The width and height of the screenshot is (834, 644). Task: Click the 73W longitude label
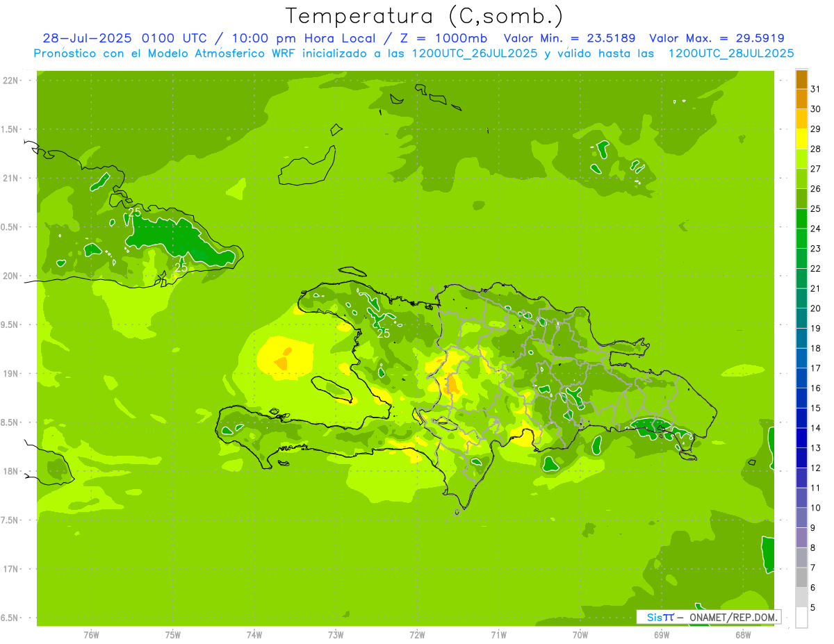click(x=335, y=635)
